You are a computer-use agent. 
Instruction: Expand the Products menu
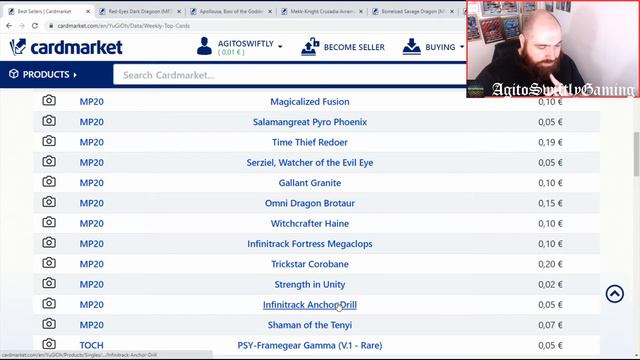[x=43, y=74]
